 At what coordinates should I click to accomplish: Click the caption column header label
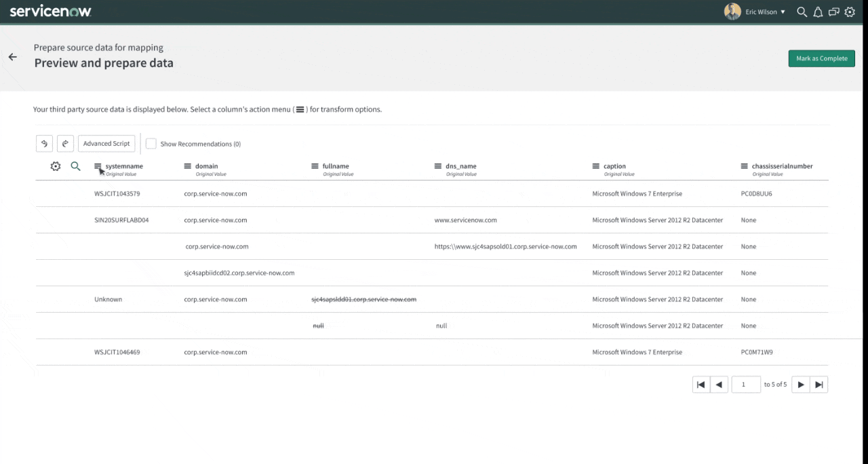point(614,166)
